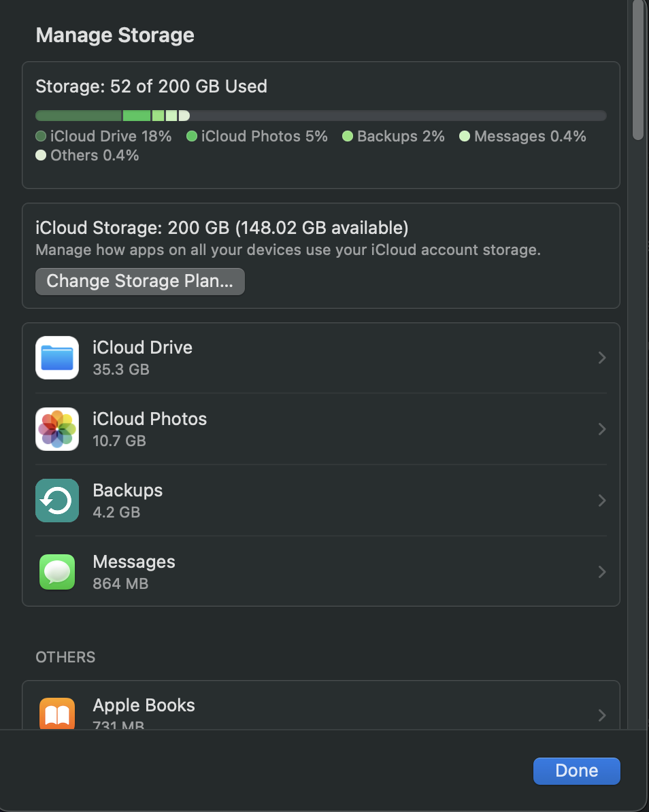Select the Messages speech bubble icon
Screen dimensions: 649x812
56,571
